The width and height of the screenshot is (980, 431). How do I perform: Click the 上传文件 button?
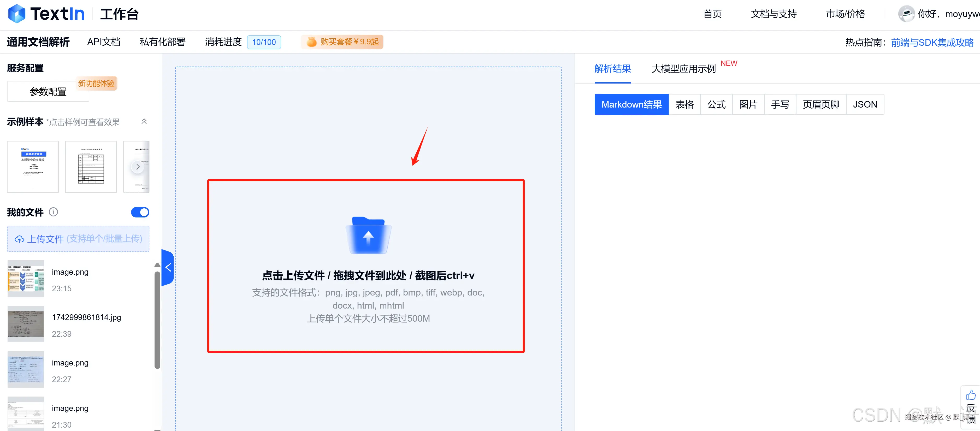78,239
